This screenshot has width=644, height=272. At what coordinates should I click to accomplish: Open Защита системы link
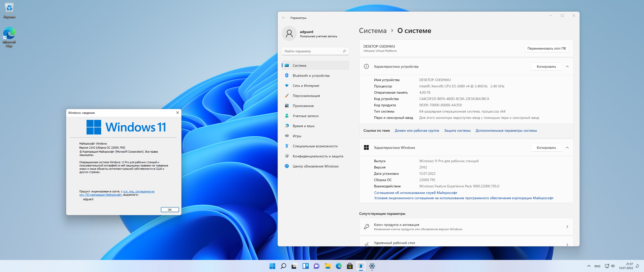pos(457,130)
